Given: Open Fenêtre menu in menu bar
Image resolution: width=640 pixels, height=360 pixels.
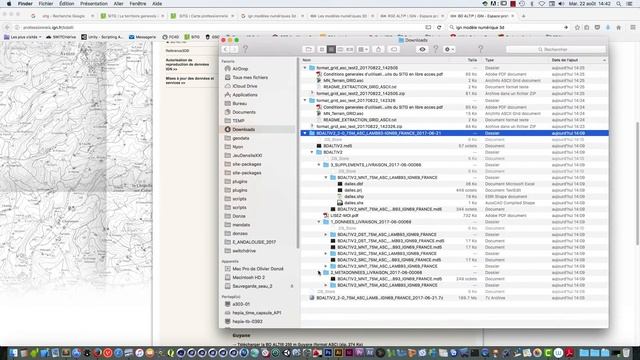Looking at the screenshot, I should 138,4.
